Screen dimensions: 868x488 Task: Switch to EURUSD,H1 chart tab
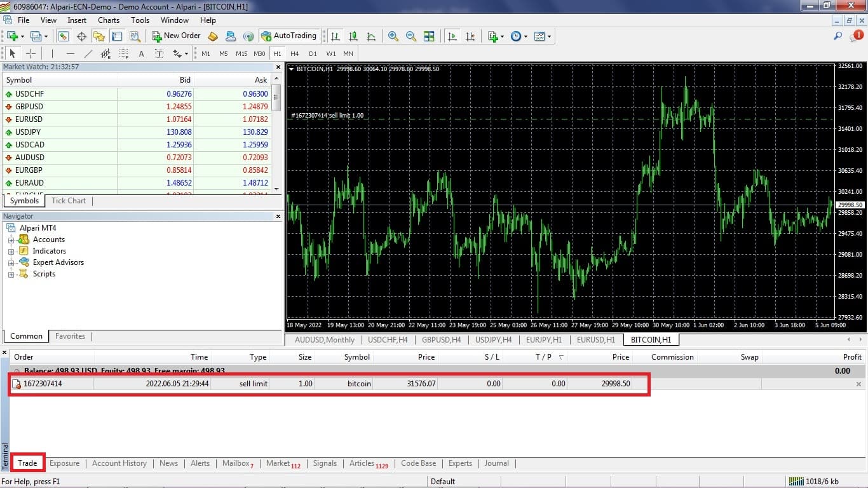pyautogui.click(x=596, y=340)
